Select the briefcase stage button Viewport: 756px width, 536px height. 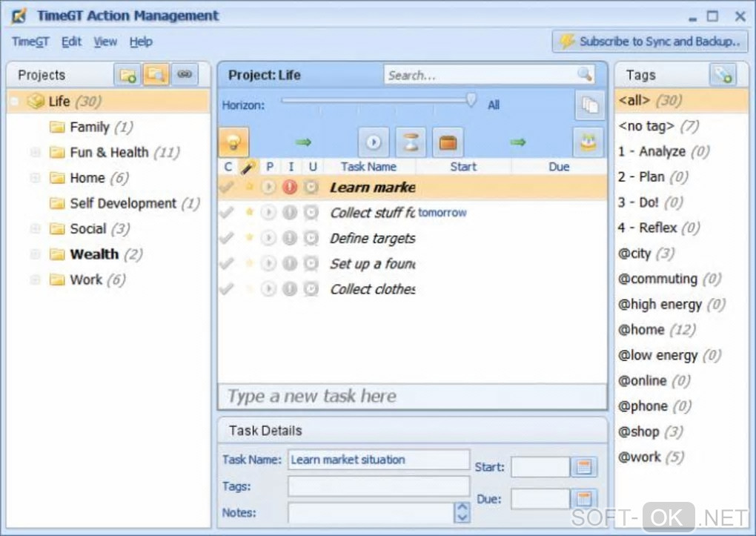pos(448,142)
